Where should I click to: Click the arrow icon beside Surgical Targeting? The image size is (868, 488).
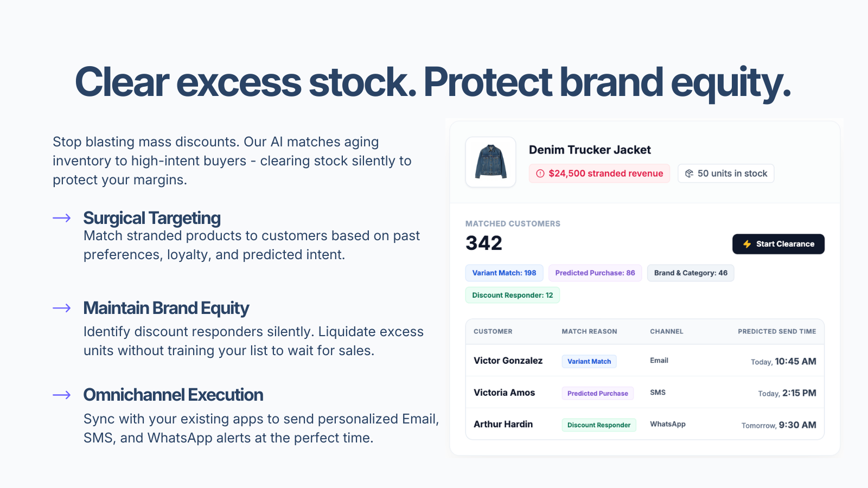pos(62,218)
